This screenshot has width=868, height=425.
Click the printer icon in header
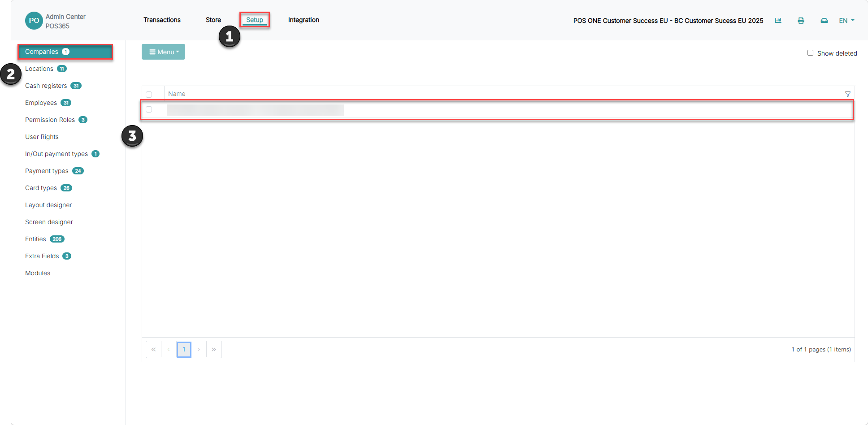click(x=801, y=21)
